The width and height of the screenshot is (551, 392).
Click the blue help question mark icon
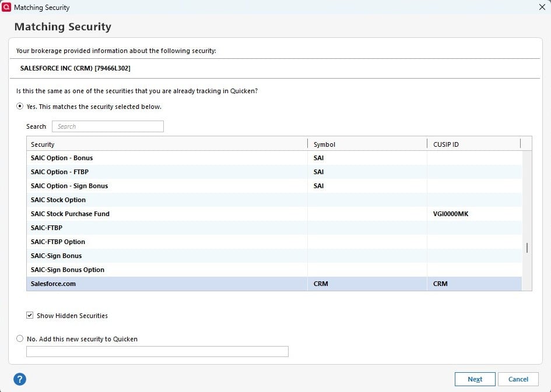[20, 379]
